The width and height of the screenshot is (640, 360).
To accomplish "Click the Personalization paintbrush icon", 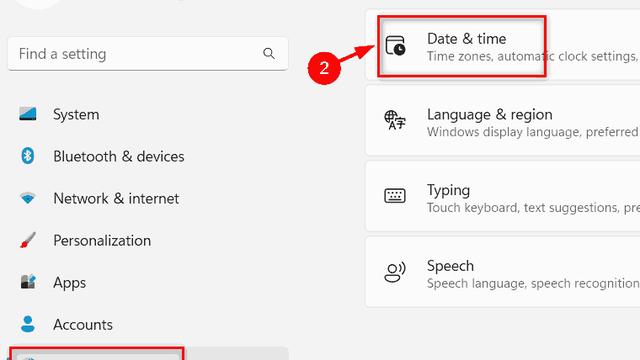I will click(x=28, y=240).
